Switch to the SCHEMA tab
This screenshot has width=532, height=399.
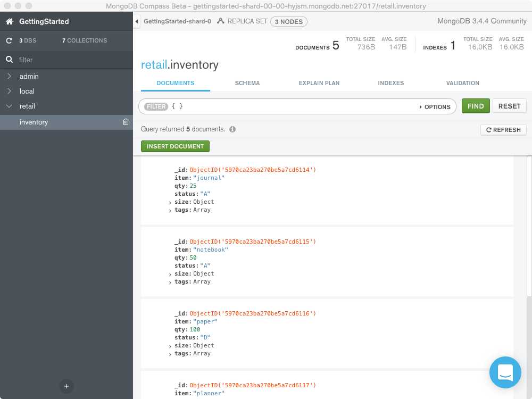[247, 83]
